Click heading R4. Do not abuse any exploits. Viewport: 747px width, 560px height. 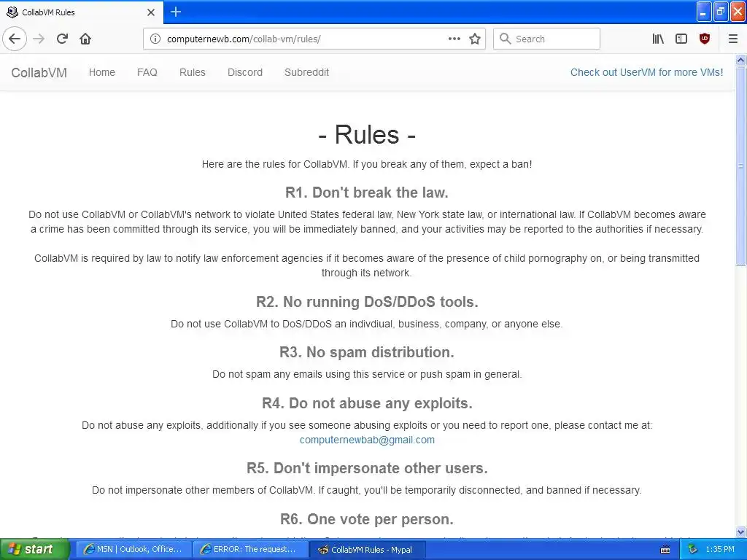pyautogui.click(x=367, y=403)
